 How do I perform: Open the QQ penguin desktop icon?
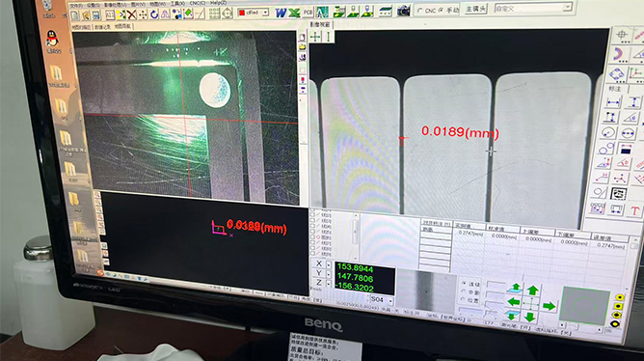pyautogui.click(x=53, y=40)
